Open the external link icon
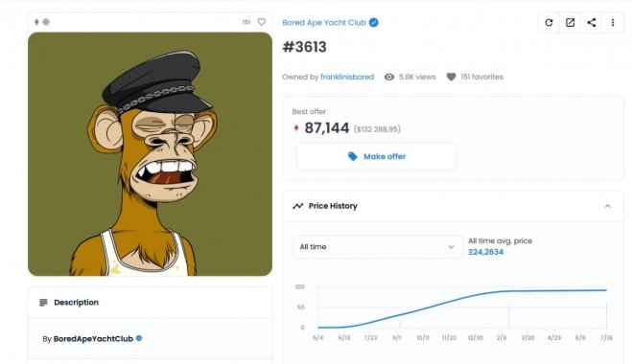The height and width of the screenshot is (364, 632). [570, 23]
